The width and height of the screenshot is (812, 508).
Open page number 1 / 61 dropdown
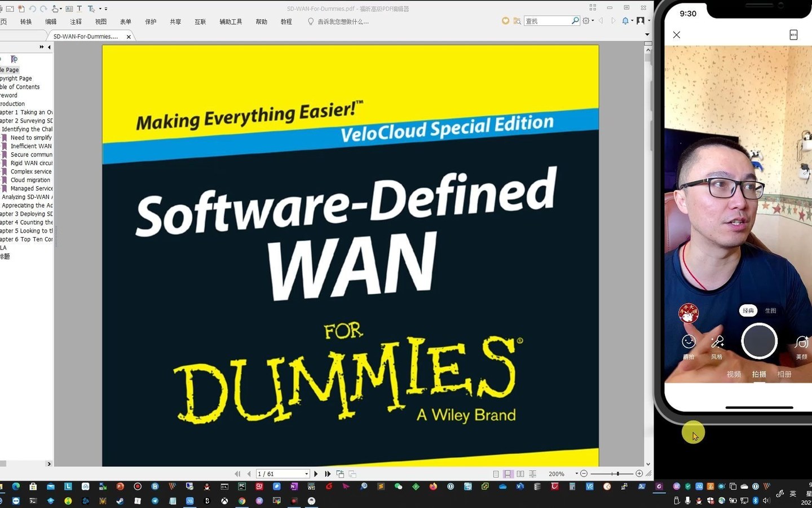(306, 474)
